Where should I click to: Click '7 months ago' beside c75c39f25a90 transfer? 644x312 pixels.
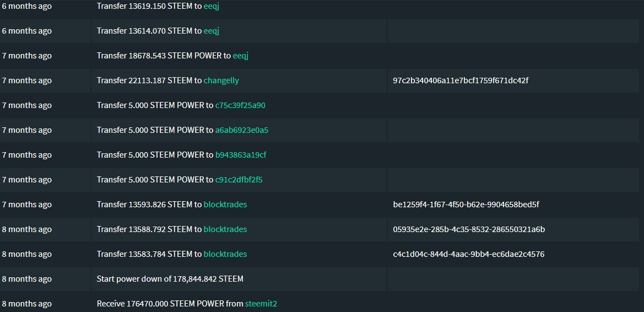pos(26,105)
